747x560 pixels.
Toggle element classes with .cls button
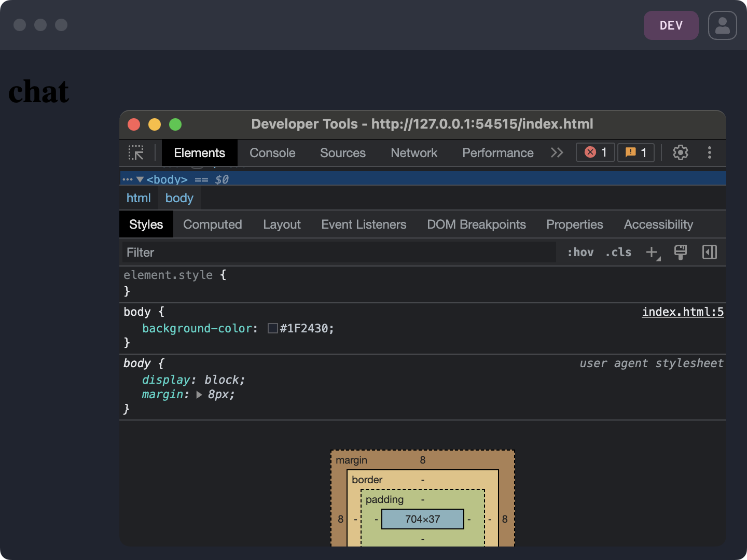(x=618, y=253)
